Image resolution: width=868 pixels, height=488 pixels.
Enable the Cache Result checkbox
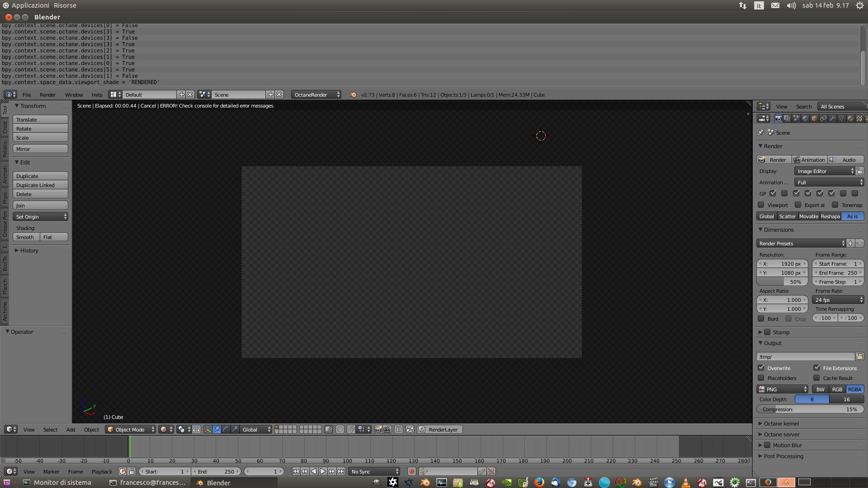tap(816, 378)
